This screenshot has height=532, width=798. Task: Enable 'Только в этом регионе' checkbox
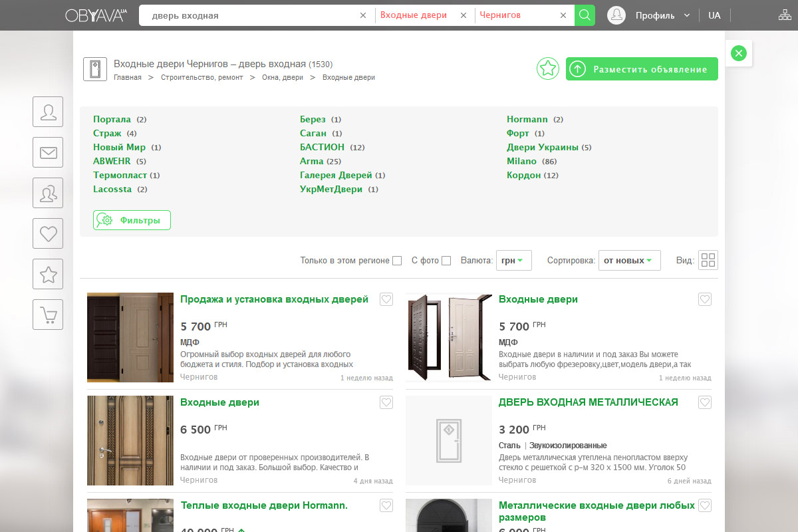(x=397, y=261)
